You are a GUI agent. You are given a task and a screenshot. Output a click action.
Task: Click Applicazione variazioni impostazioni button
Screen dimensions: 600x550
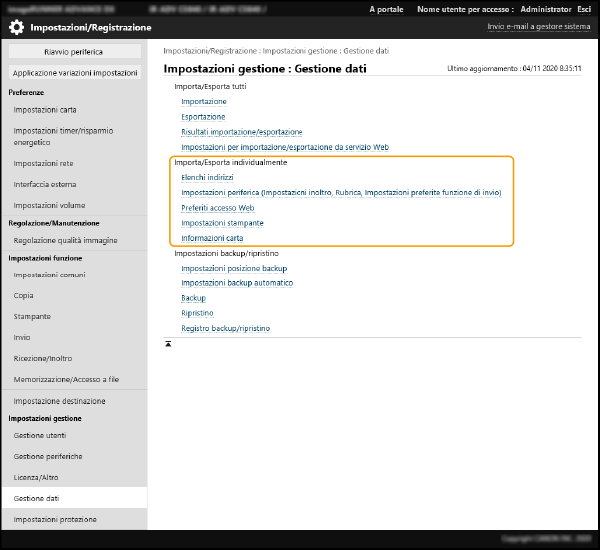click(76, 73)
